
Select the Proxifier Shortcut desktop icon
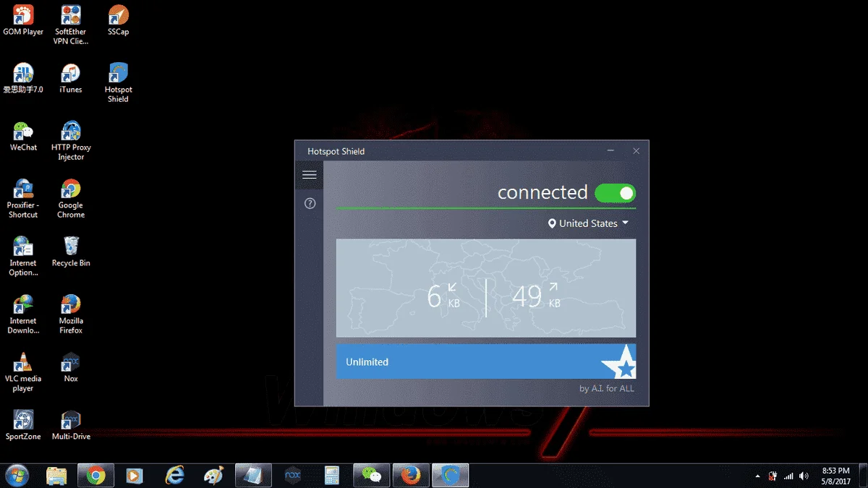23,198
